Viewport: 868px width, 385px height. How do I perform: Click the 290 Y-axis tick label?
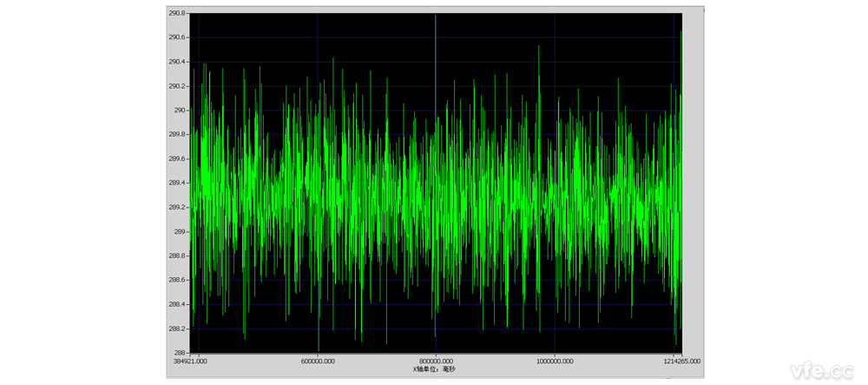pyautogui.click(x=180, y=110)
